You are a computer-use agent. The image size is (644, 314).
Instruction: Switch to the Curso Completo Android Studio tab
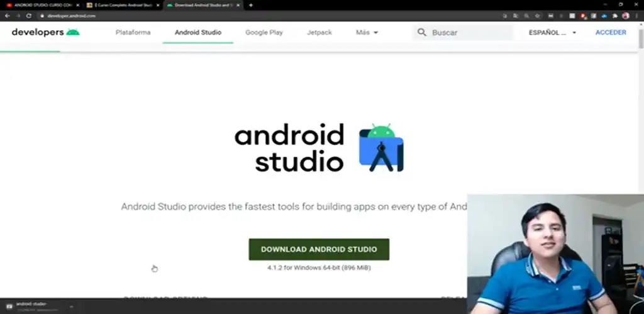(x=121, y=5)
